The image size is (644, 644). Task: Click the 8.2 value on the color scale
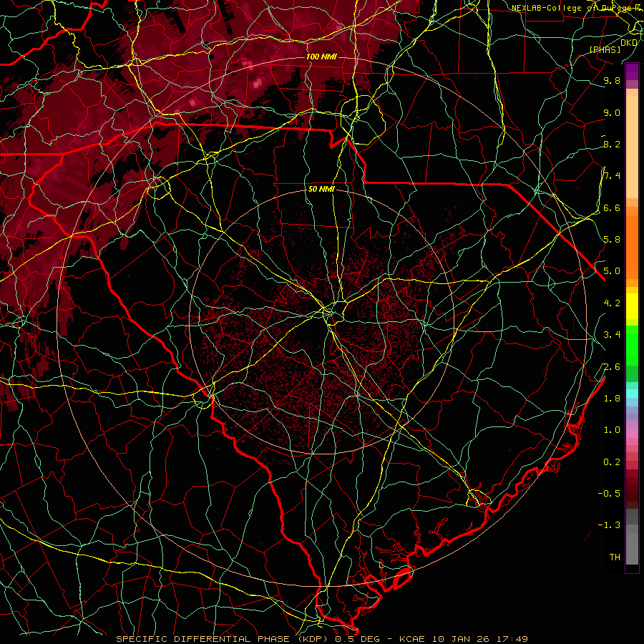[x=612, y=145]
